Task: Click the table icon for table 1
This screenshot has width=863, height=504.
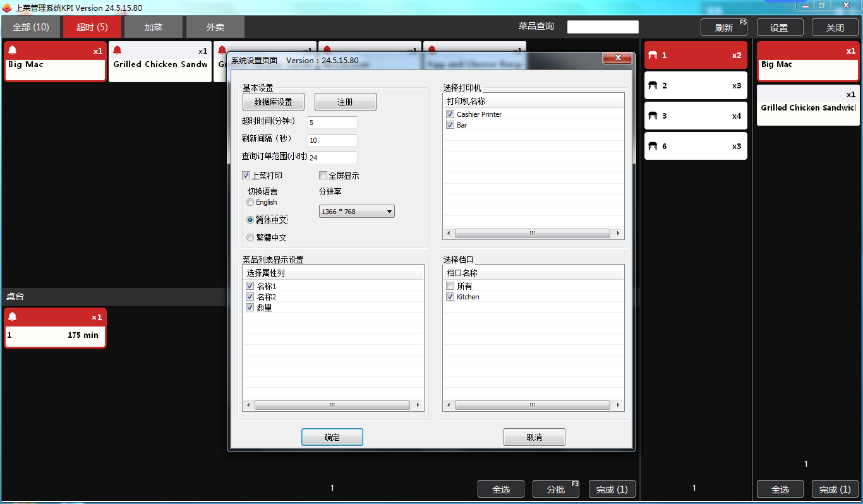Action: 653,56
